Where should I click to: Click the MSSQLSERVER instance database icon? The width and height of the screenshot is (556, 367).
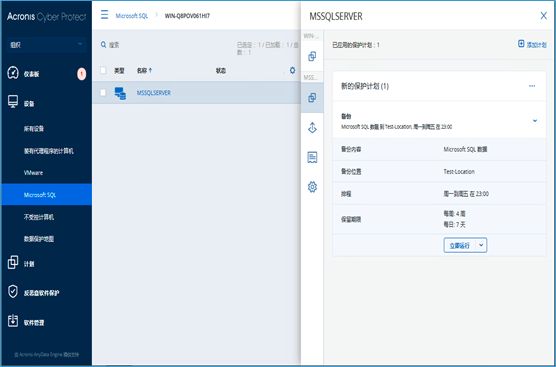click(120, 93)
